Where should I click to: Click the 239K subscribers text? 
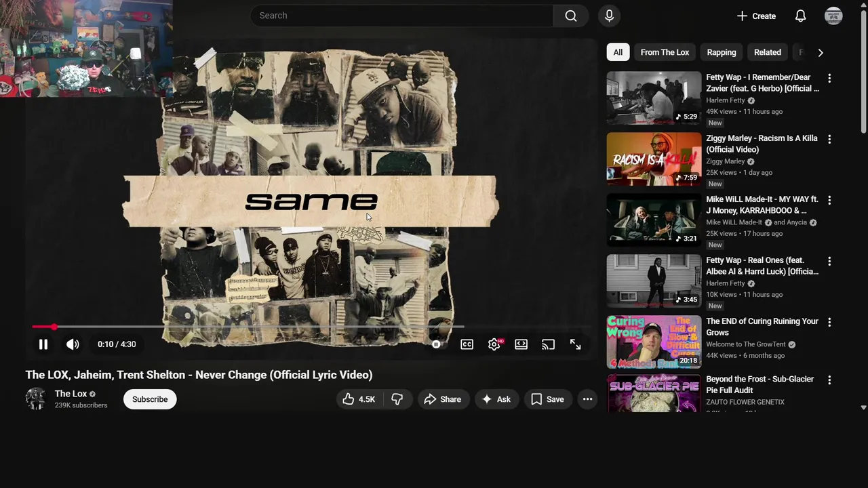pos(81,405)
